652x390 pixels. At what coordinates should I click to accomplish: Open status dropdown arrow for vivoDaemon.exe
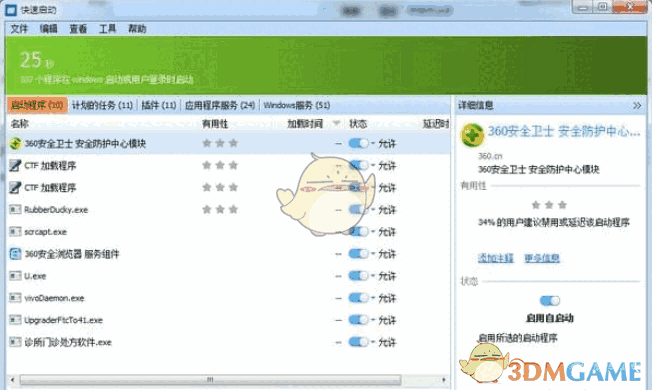tap(373, 298)
